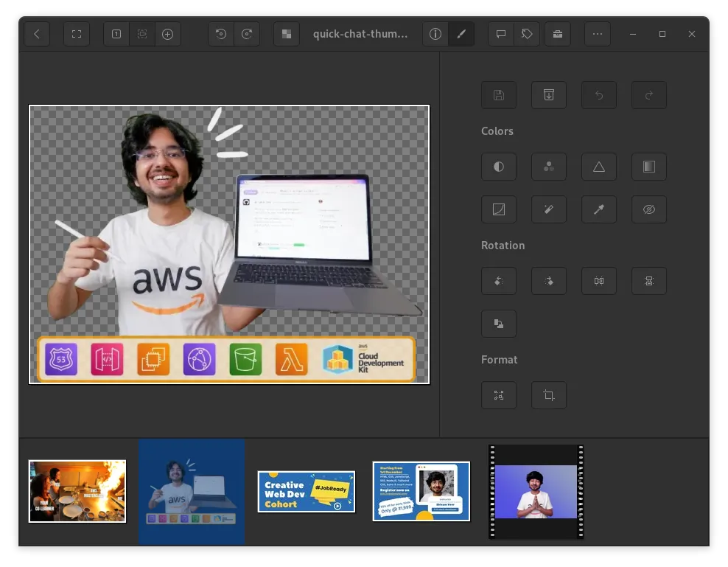Open the three-dots more menu
The width and height of the screenshot is (728, 567).
pos(598,34)
